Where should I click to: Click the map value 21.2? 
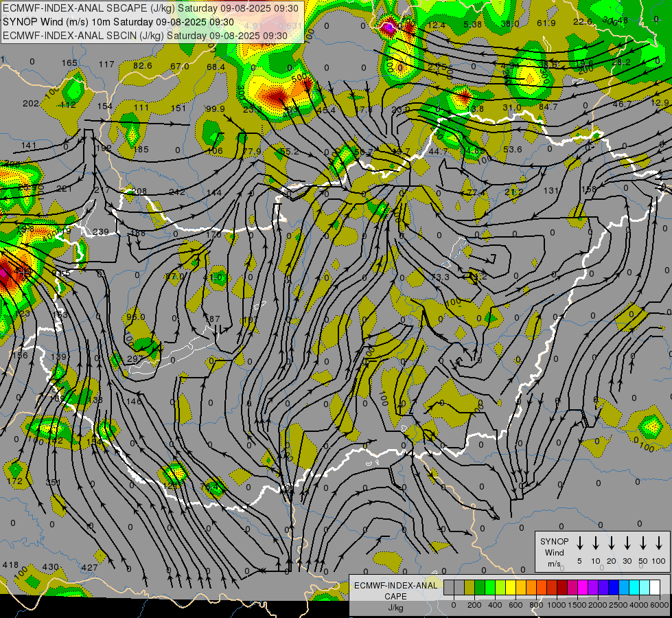tap(513, 192)
